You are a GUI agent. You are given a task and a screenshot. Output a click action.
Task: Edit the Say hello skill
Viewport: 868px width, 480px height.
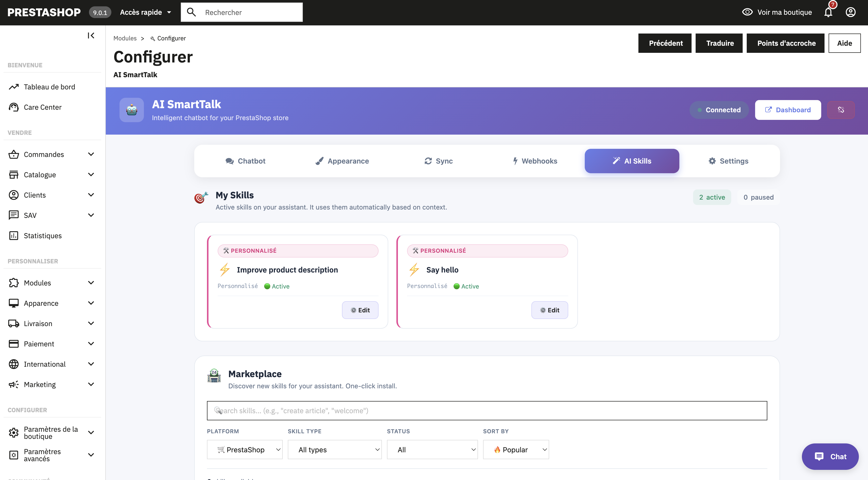point(549,310)
